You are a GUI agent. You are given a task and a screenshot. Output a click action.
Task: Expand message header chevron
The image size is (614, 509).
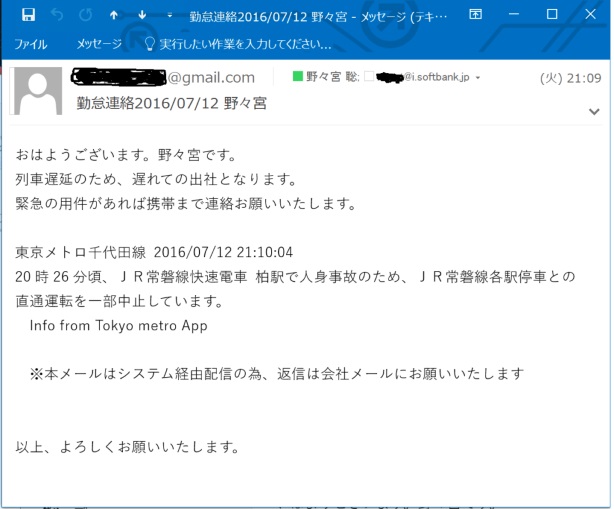(x=594, y=112)
